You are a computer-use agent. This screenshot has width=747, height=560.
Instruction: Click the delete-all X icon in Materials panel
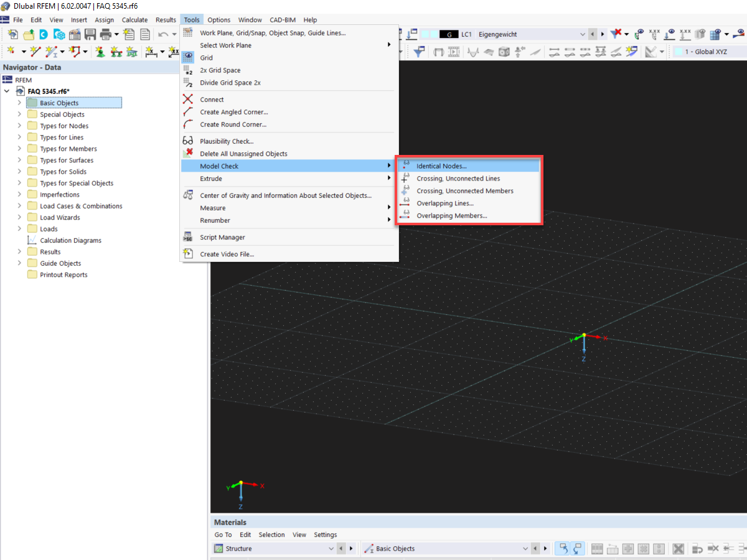click(x=678, y=549)
